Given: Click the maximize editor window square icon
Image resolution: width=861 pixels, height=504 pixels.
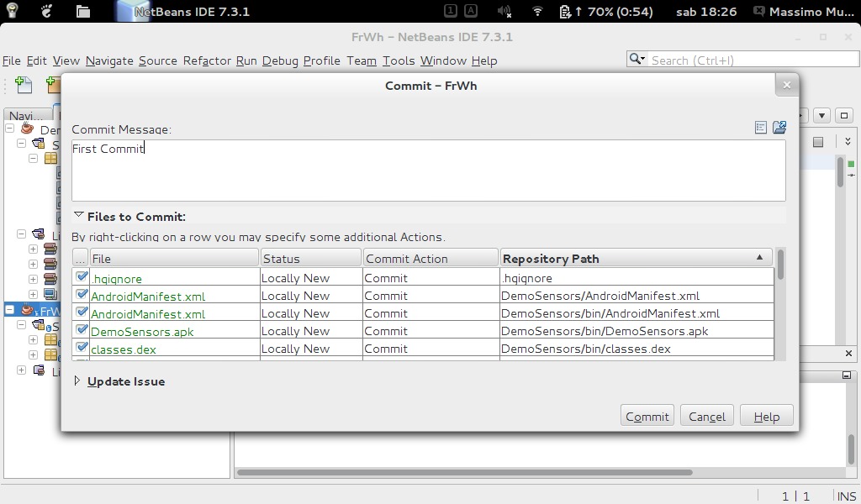Looking at the screenshot, I should click(844, 115).
